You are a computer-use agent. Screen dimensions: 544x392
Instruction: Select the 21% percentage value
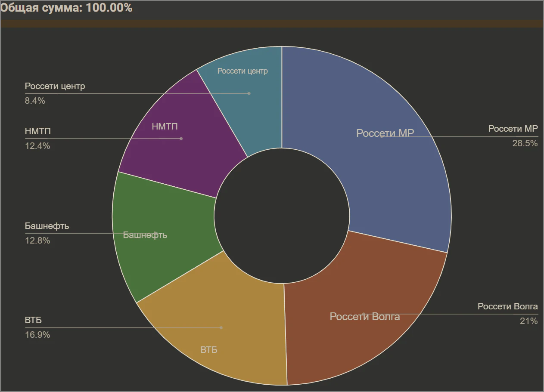528,321
